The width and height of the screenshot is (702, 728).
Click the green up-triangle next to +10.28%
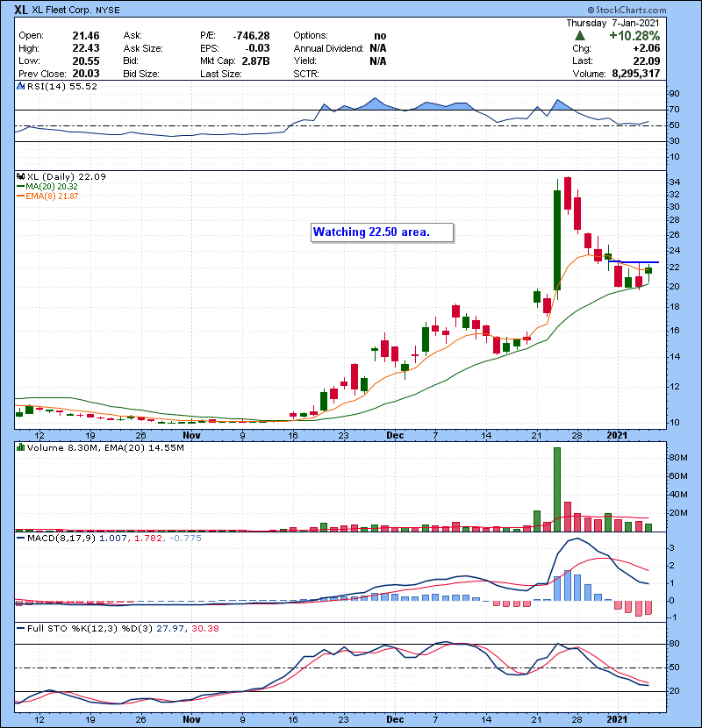click(579, 36)
